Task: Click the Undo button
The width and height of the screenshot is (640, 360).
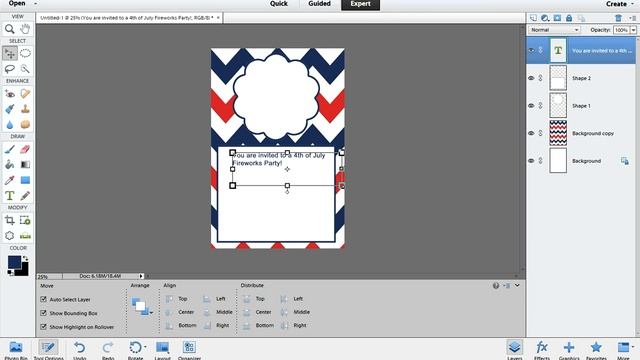Action: tap(80, 350)
